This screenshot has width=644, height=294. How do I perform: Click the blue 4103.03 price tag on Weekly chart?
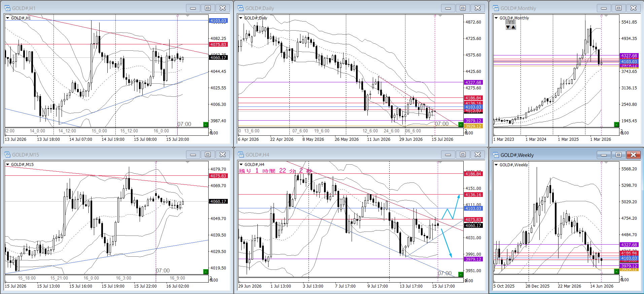629,258
